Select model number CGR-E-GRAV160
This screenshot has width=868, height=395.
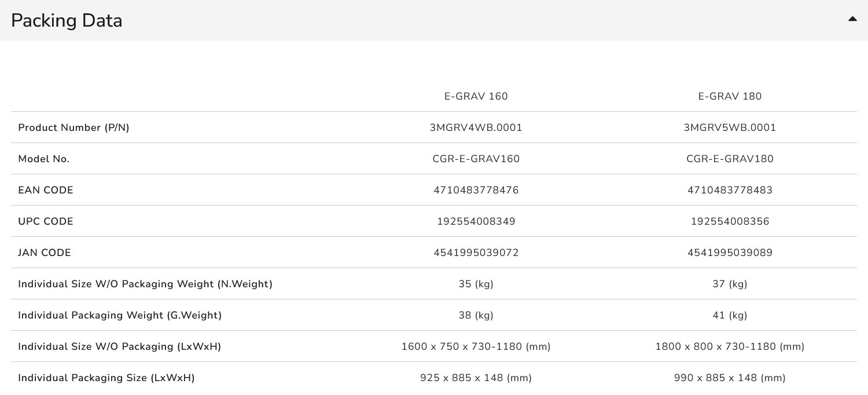tap(476, 159)
